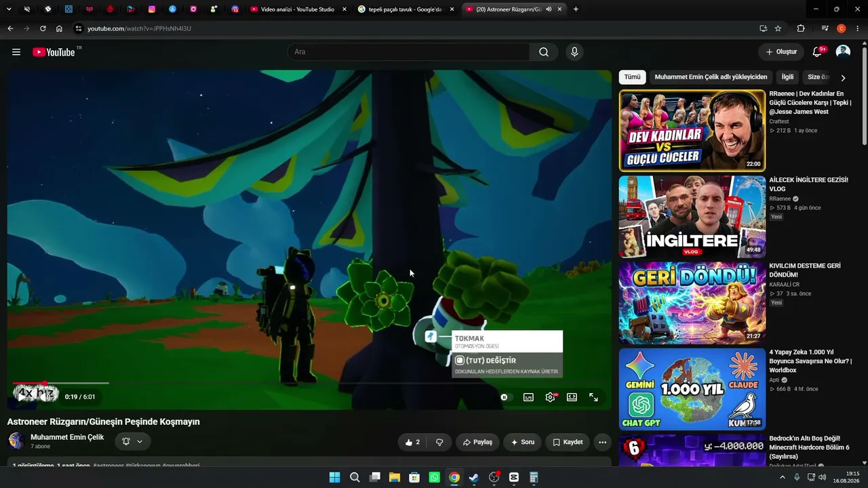
Task: Open Windows taskbar search
Action: tap(355, 477)
